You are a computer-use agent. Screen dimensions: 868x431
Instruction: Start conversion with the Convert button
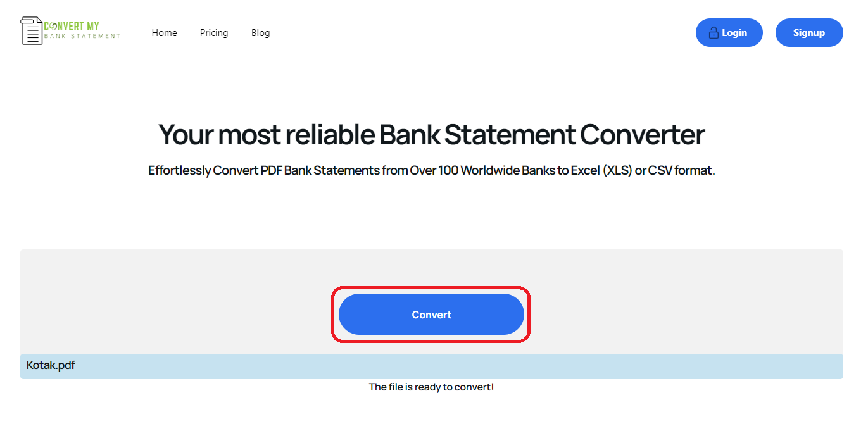tap(431, 315)
